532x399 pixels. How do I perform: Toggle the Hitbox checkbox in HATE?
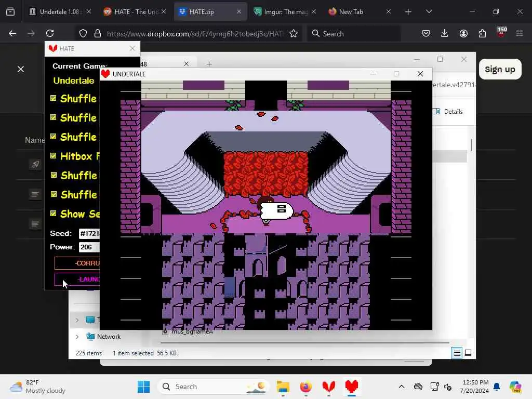tap(54, 156)
